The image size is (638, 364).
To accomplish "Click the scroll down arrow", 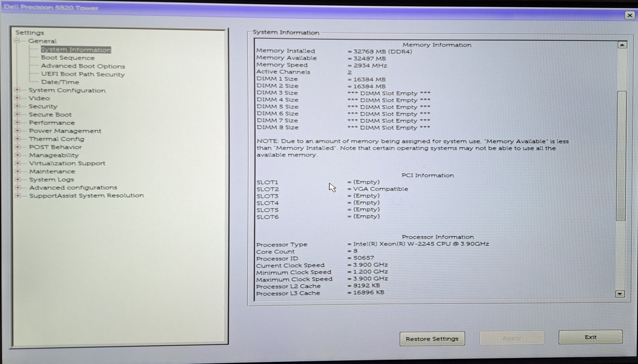I will (x=620, y=294).
